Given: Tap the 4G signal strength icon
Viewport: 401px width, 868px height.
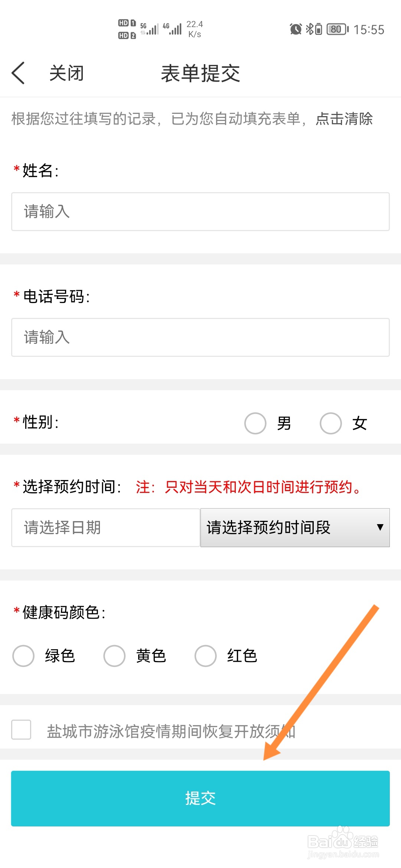Looking at the screenshot, I should (172, 28).
